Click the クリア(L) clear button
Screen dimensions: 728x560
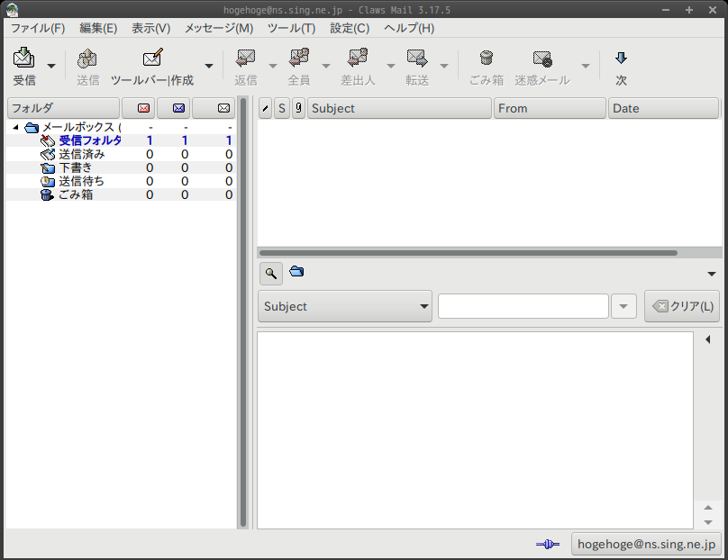coord(682,306)
